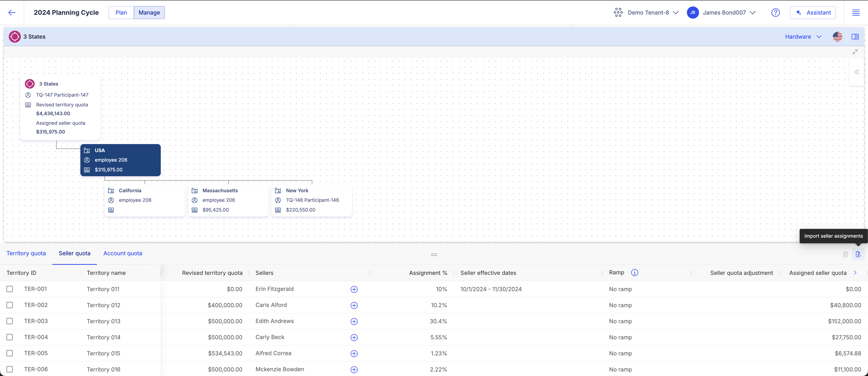Check the TER-004 row checkbox
The image size is (868, 376).
[10, 337]
